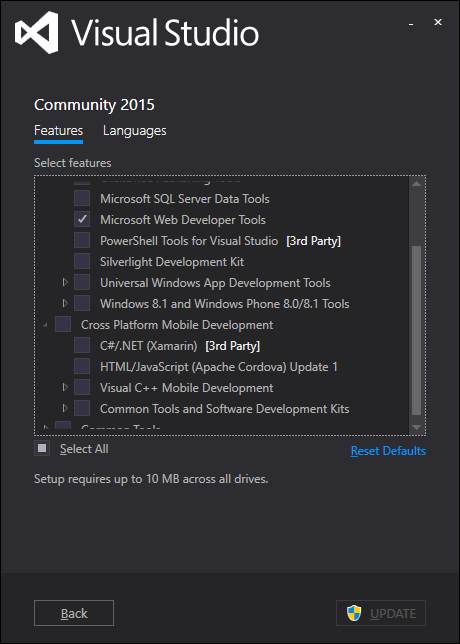The height and width of the screenshot is (644, 460).
Task: Toggle the Select All checkbox
Action: (x=42, y=448)
